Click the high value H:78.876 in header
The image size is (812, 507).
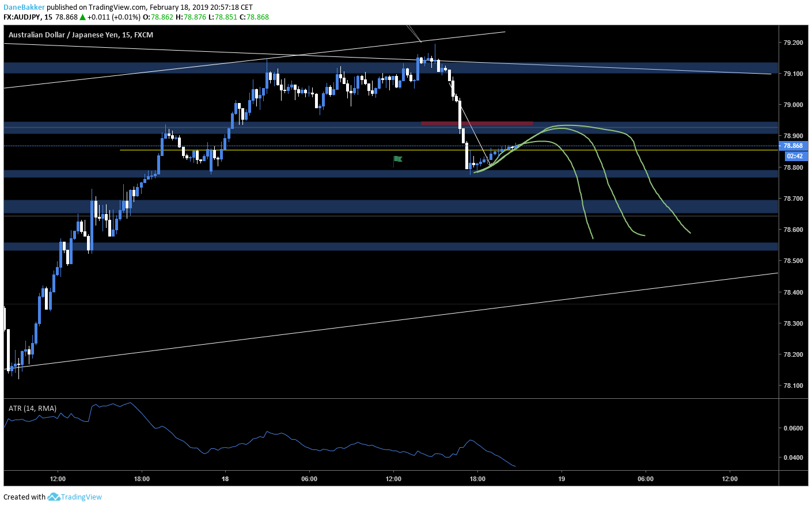click(191, 17)
